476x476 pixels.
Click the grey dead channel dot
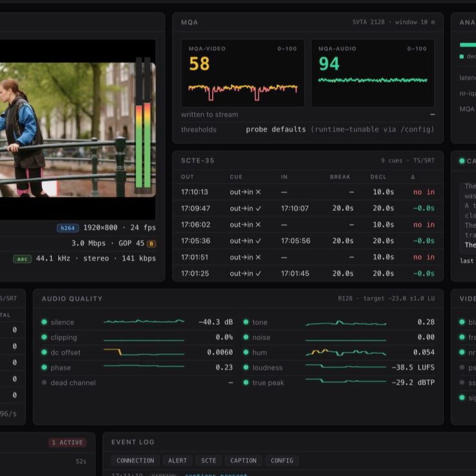click(x=44, y=382)
